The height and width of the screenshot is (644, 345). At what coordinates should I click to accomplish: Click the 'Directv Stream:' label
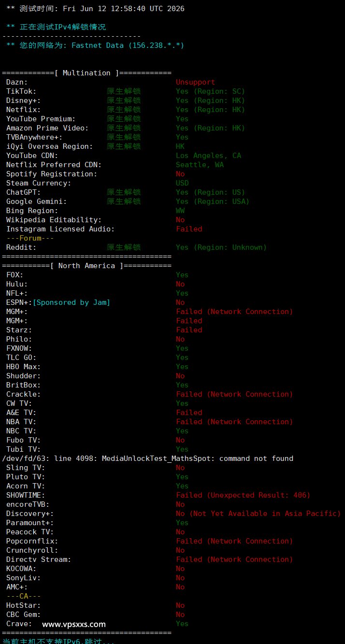click(x=39, y=559)
